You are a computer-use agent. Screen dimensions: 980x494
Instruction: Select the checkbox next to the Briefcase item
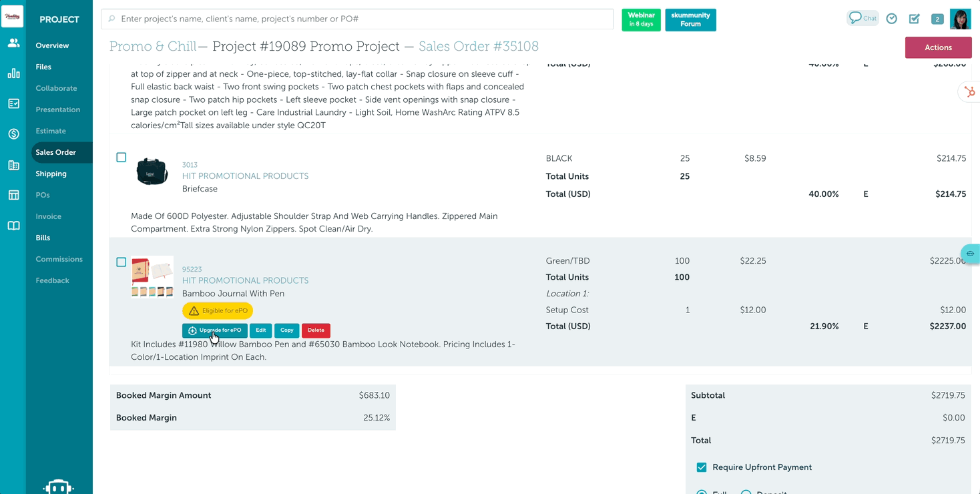(x=121, y=157)
